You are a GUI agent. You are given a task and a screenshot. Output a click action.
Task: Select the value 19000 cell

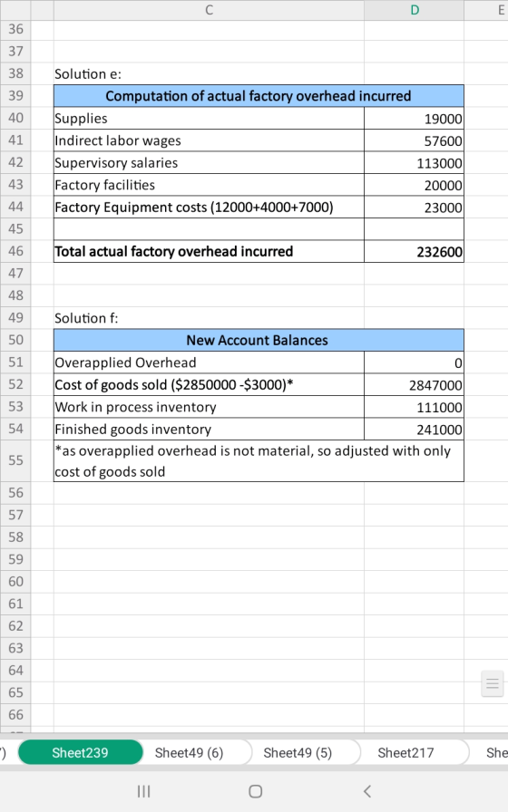coord(415,118)
